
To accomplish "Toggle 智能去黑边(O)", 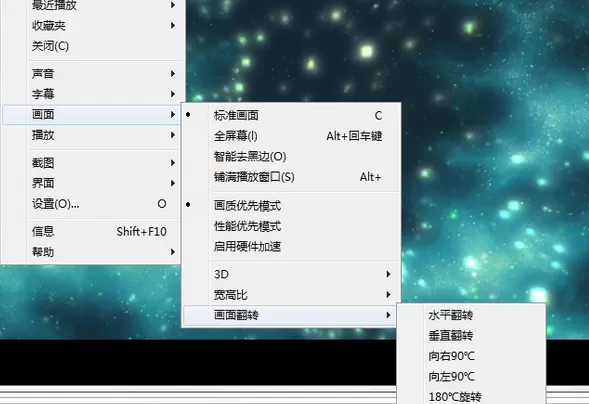I will 291,156.
